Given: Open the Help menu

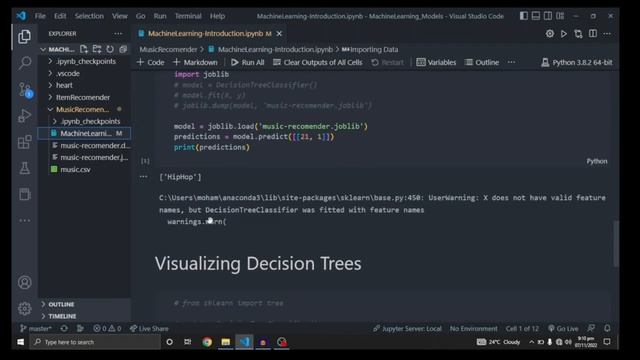Looking at the screenshot, I should pos(217,16).
